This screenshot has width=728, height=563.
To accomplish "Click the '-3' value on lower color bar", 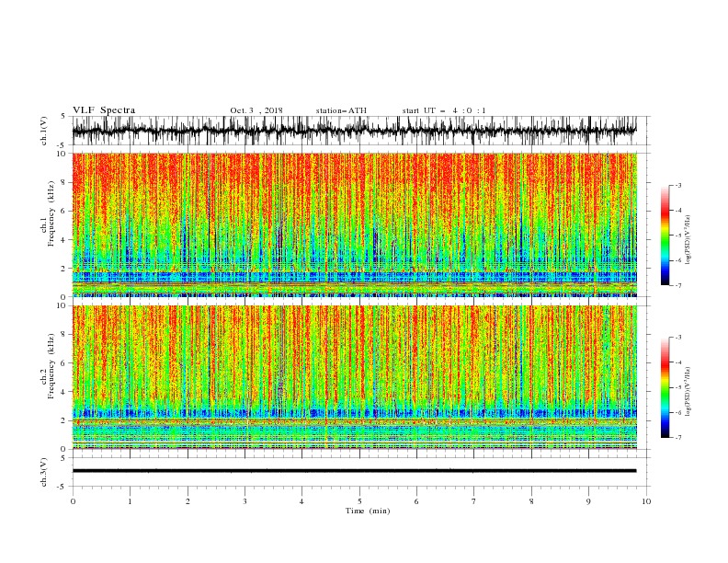I will (x=677, y=338).
